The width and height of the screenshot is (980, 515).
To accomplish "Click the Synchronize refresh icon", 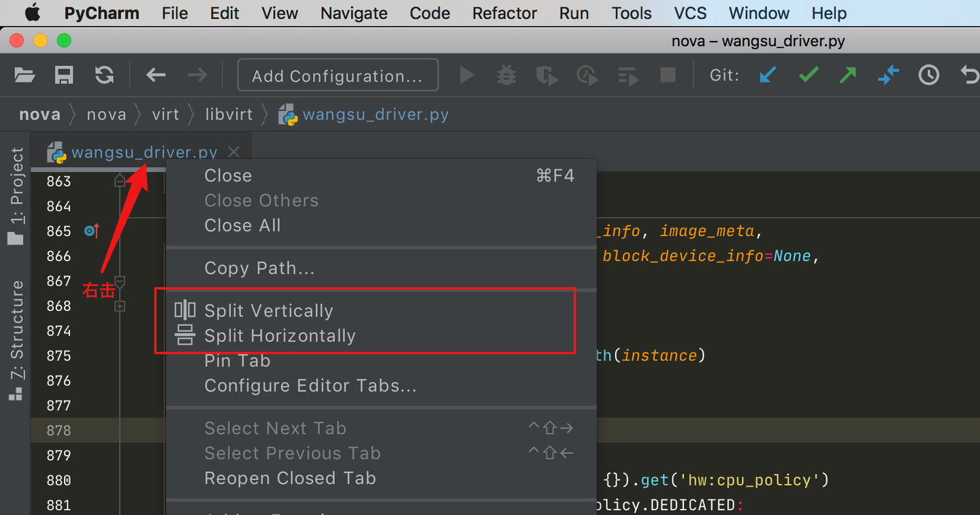I will pos(104,75).
